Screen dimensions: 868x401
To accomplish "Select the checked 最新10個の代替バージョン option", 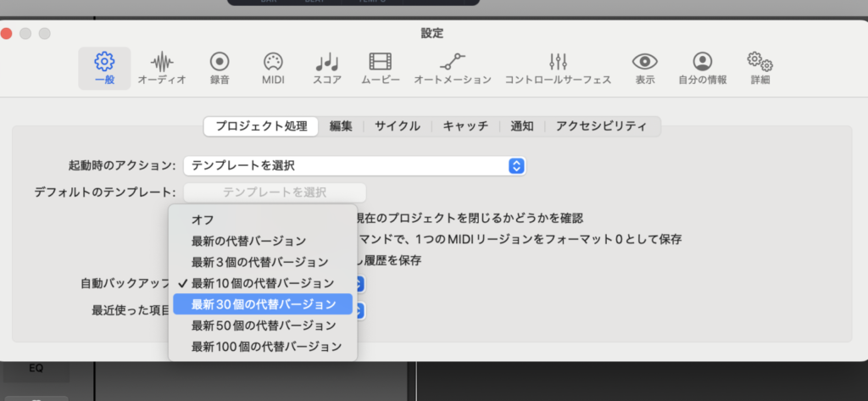I will coord(263,283).
